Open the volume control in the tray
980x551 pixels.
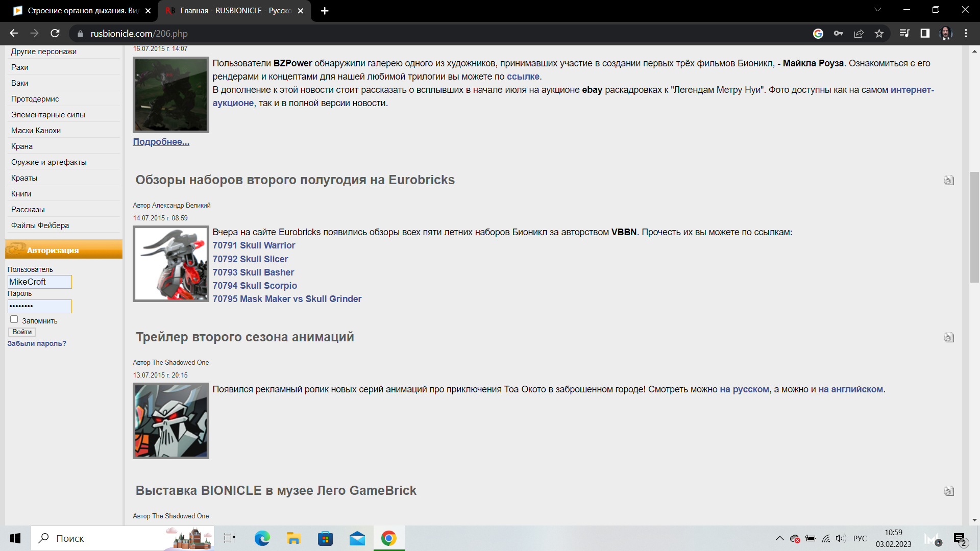tap(841, 538)
